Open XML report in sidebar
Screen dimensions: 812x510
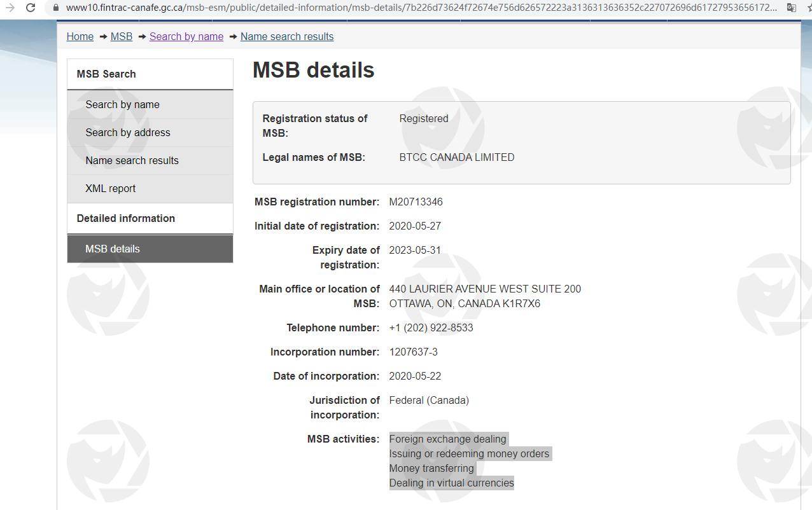click(111, 189)
